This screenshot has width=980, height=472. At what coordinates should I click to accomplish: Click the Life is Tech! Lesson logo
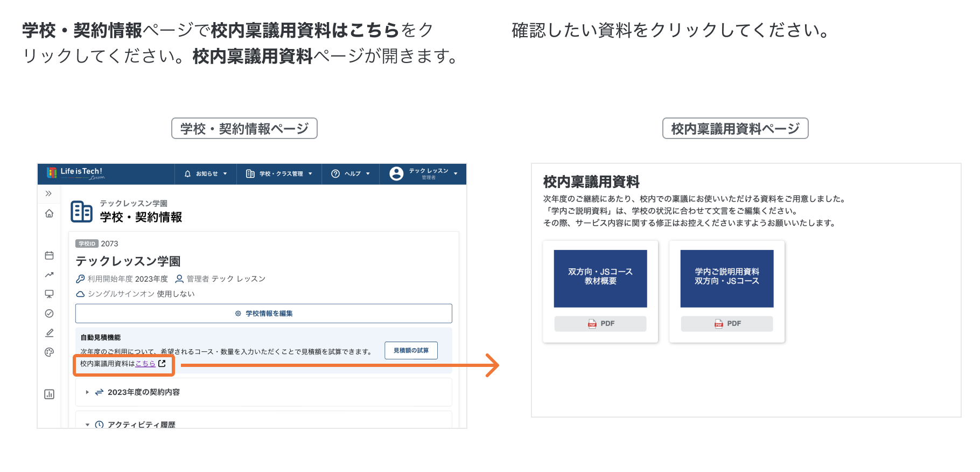click(75, 173)
